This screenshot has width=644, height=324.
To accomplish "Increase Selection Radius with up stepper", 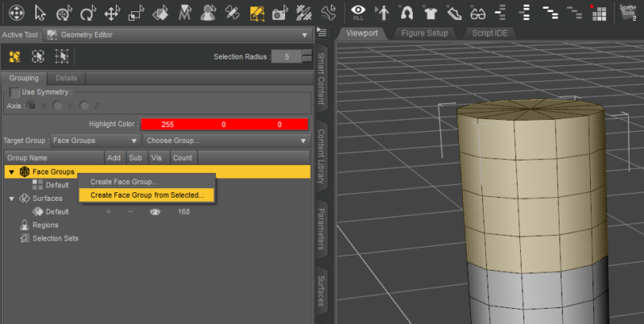I will (x=307, y=53).
